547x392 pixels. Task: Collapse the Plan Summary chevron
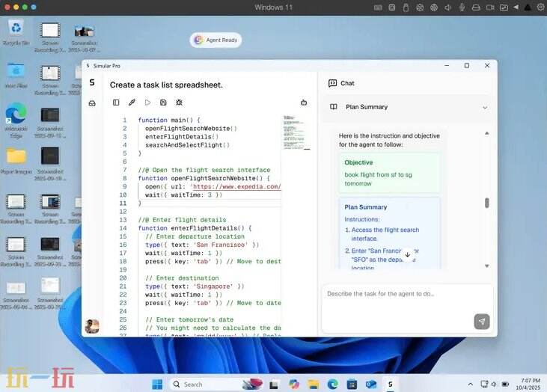[484, 107]
